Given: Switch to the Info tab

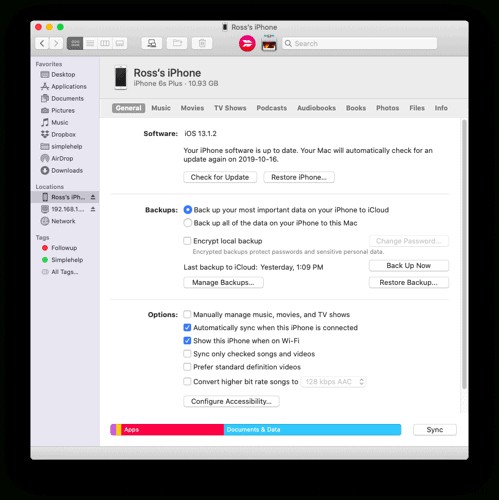Looking at the screenshot, I should point(441,108).
